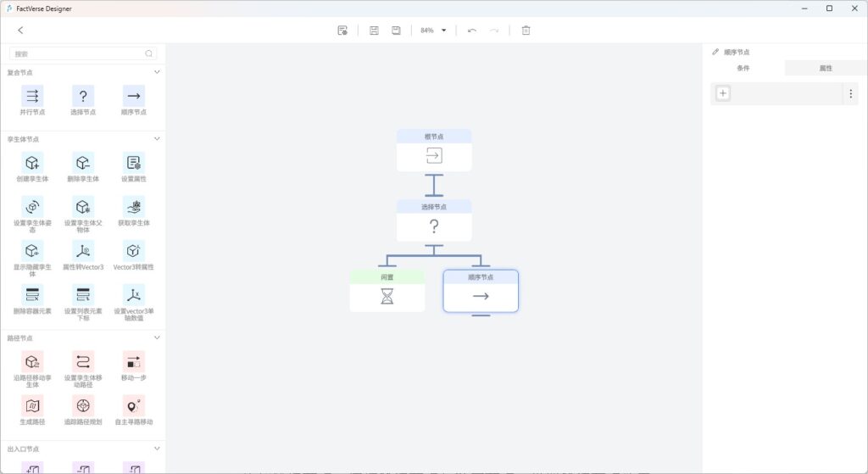Click the plus button to add condition
The height and width of the screenshot is (474, 868).
tap(723, 93)
